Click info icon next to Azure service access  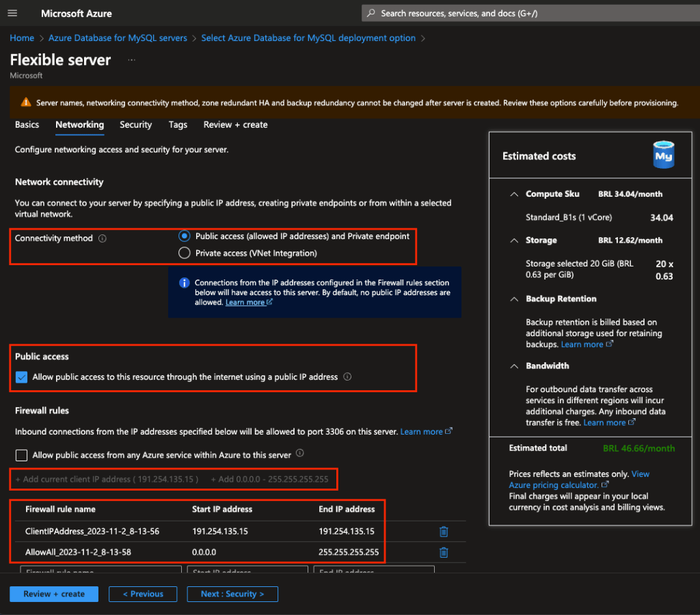pos(300,454)
